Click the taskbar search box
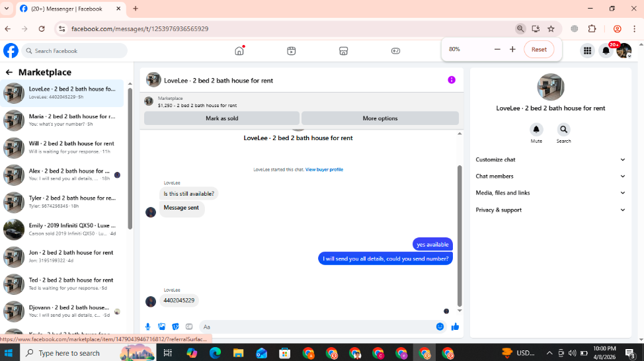 coord(88,353)
